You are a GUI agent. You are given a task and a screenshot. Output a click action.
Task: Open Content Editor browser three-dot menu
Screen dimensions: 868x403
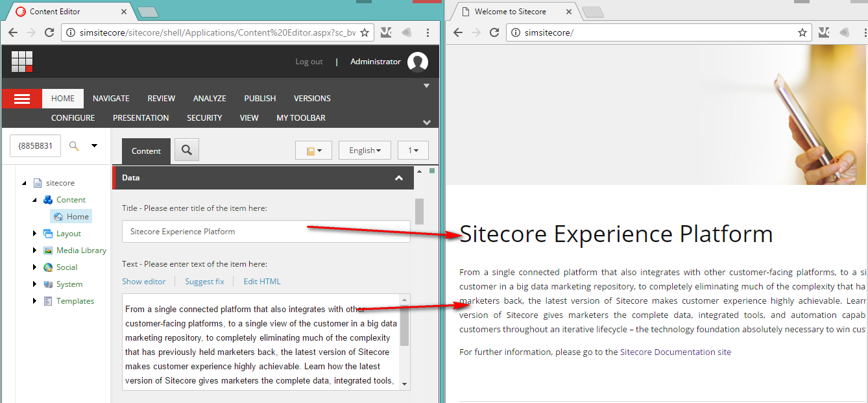tap(428, 32)
